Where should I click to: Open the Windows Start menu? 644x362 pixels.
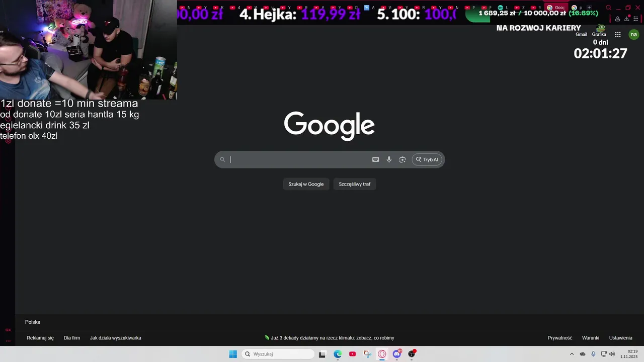[x=233, y=354]
